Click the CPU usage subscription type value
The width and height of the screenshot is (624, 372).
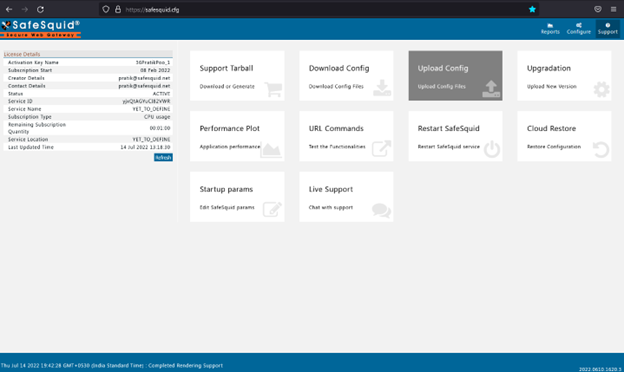pos(157,117)
